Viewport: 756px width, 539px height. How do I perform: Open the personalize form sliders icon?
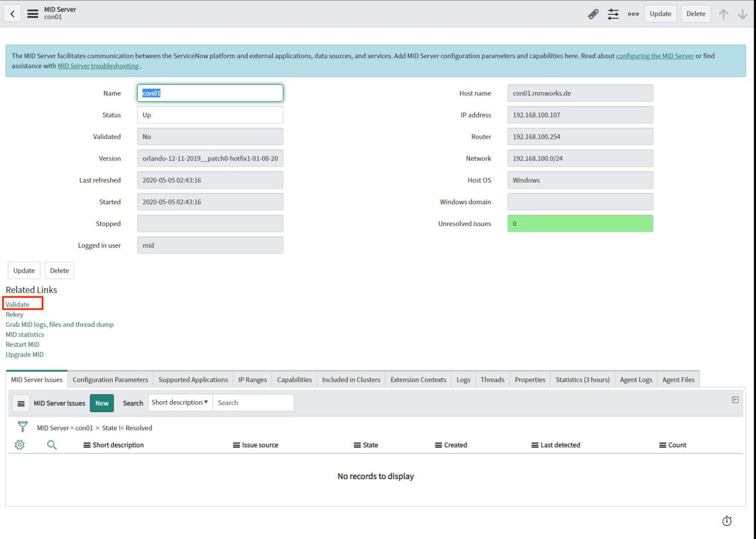pyautogui.click(x=613, y=14)
